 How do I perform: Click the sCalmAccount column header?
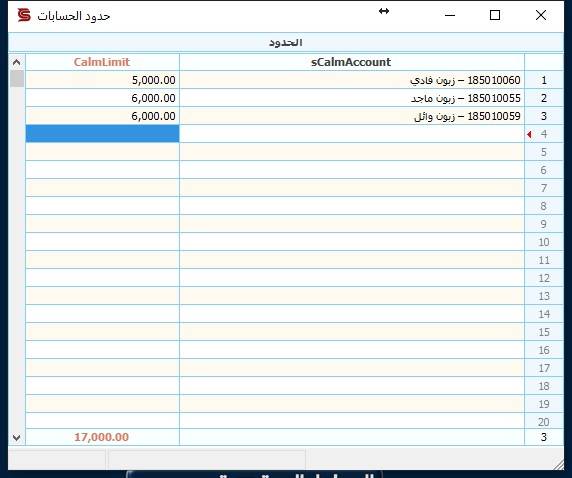(x=352, y=62)
